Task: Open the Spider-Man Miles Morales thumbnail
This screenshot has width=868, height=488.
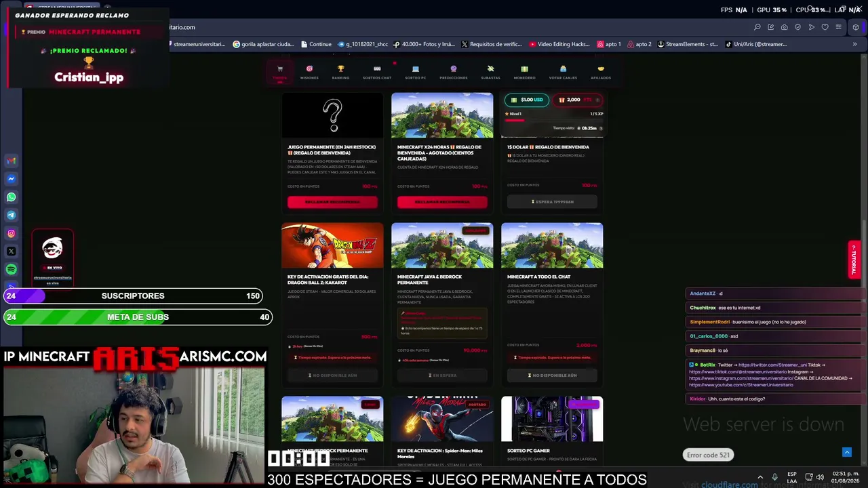Action: point(442,419)
